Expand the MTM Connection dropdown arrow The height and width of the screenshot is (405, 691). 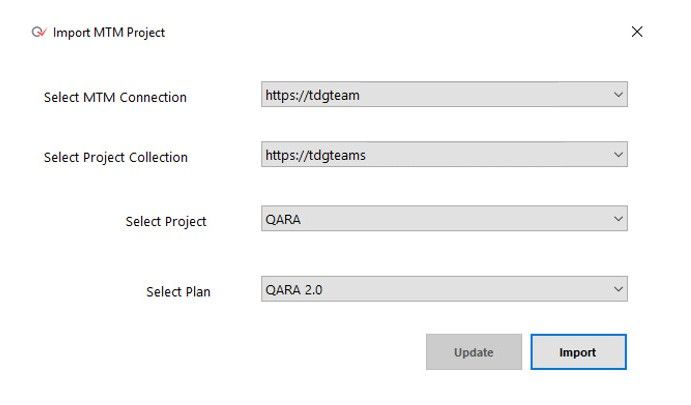pos(618,94)
